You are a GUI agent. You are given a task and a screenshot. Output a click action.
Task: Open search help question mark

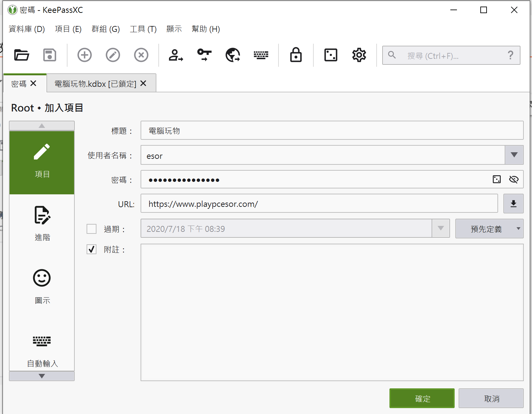pos(511,55)
